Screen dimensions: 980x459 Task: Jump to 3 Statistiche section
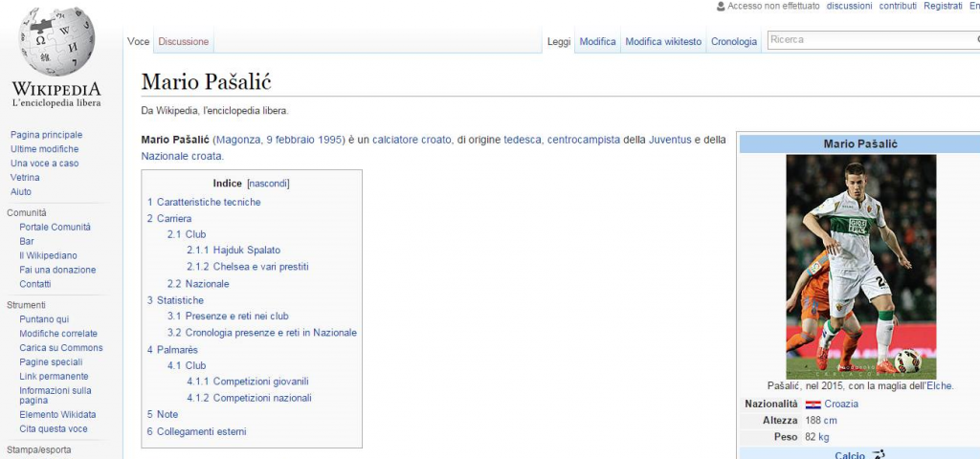pyautogui.click(x=176, y=300)
